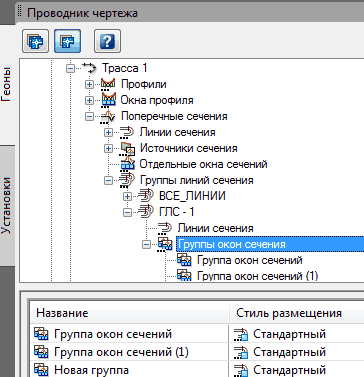Click the Окна профиля node icon

tap(108, 100)
